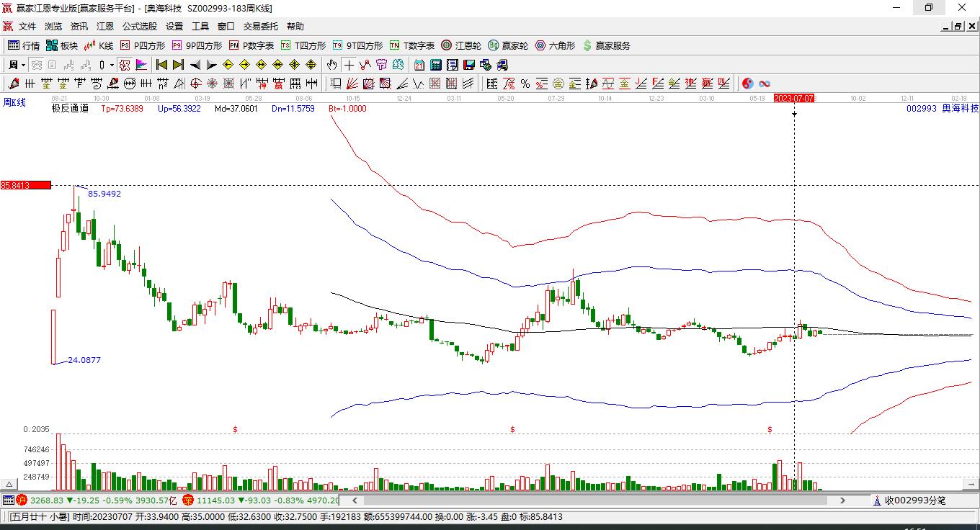Click the red circular target line tool
The width and height of the screenshot is (980, 530).
[195, 84]
